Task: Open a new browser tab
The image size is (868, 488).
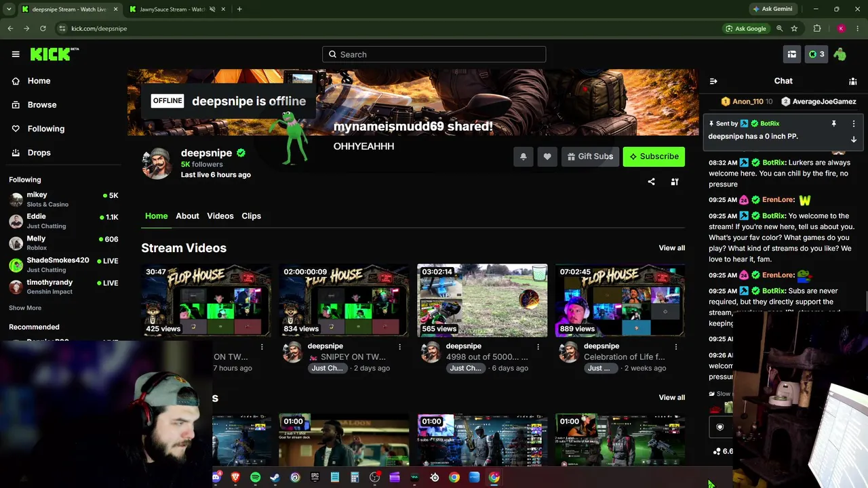Action: pos(239,9)
